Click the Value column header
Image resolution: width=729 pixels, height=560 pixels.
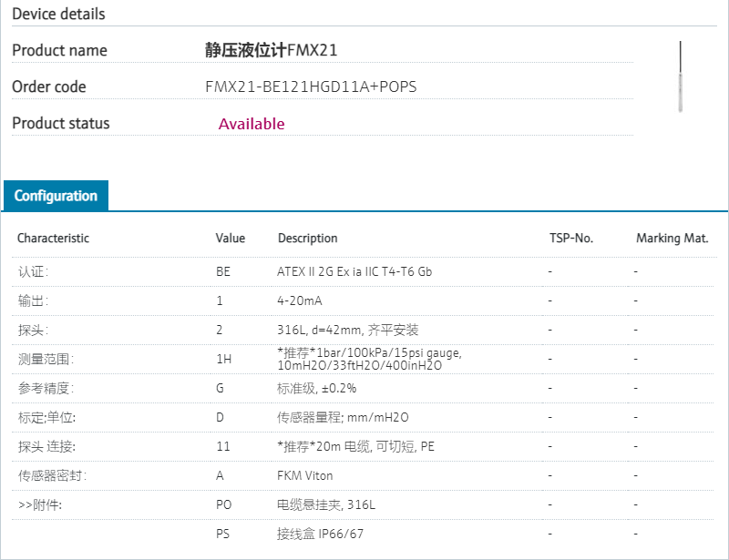(231, 239)
